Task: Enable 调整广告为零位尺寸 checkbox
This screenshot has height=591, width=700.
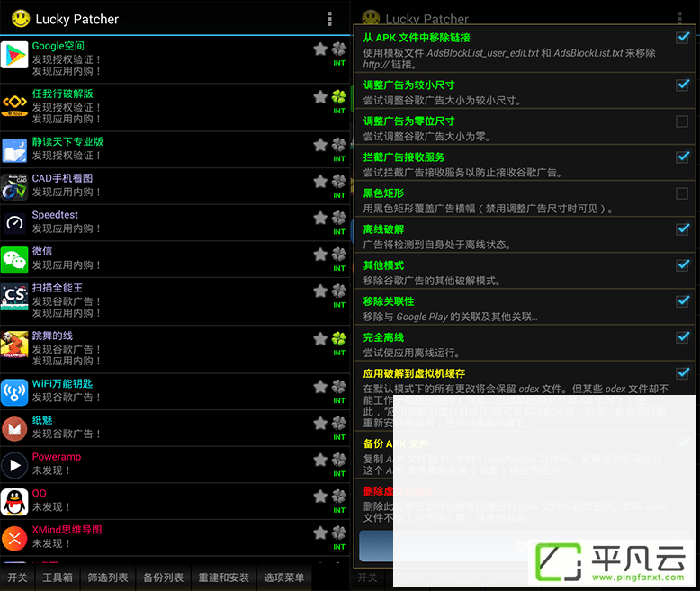Action: tap(682, 121)
